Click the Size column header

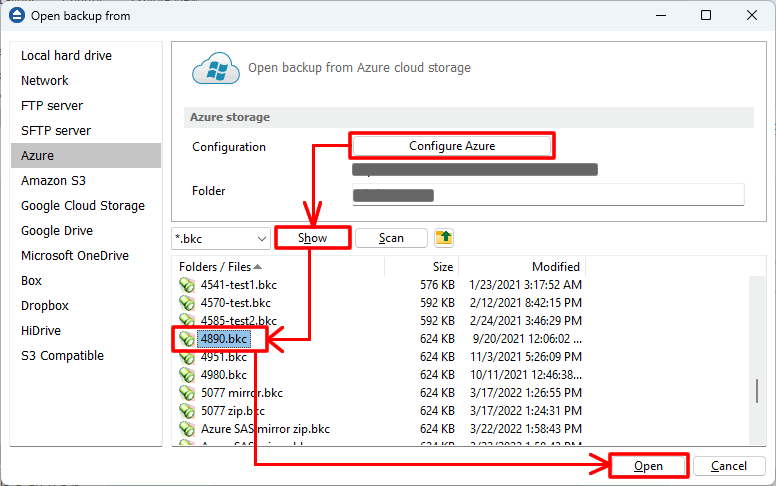422,267
